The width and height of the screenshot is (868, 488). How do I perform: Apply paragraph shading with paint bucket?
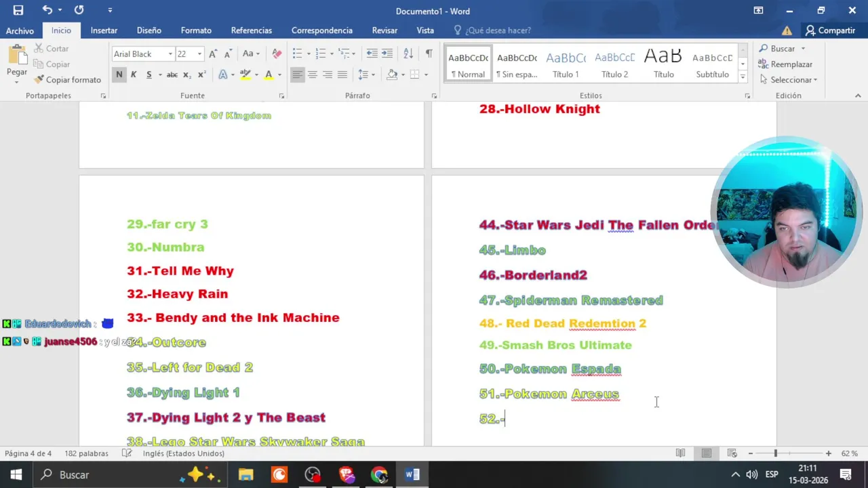pyautogui.click(x=392, y=75)
